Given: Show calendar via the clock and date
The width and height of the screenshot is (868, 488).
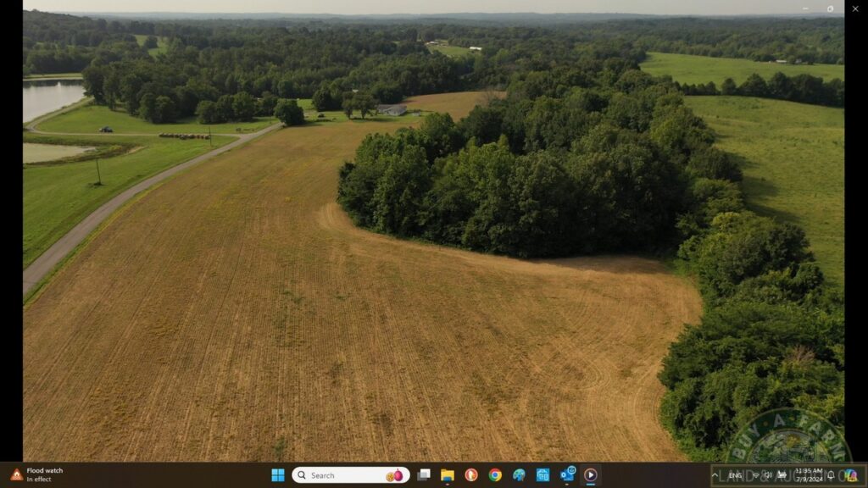Looking at the screenshot, I should pyautogui.click(x=808, y=475).
